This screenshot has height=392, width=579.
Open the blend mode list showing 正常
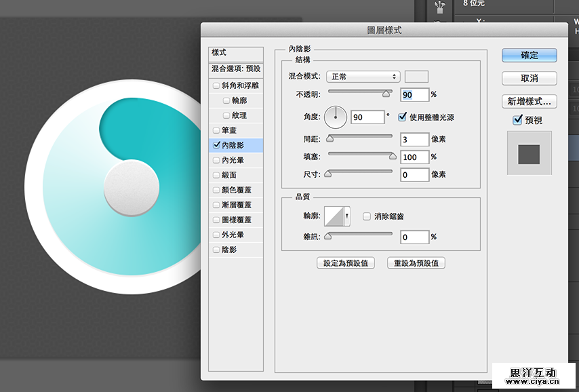(363, 77)
